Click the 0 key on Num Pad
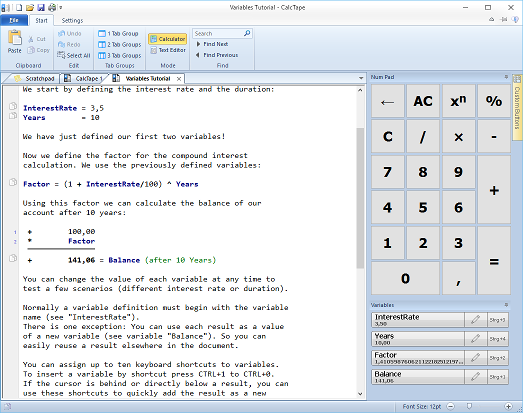 pyautogui.click(x=405, y=278)
